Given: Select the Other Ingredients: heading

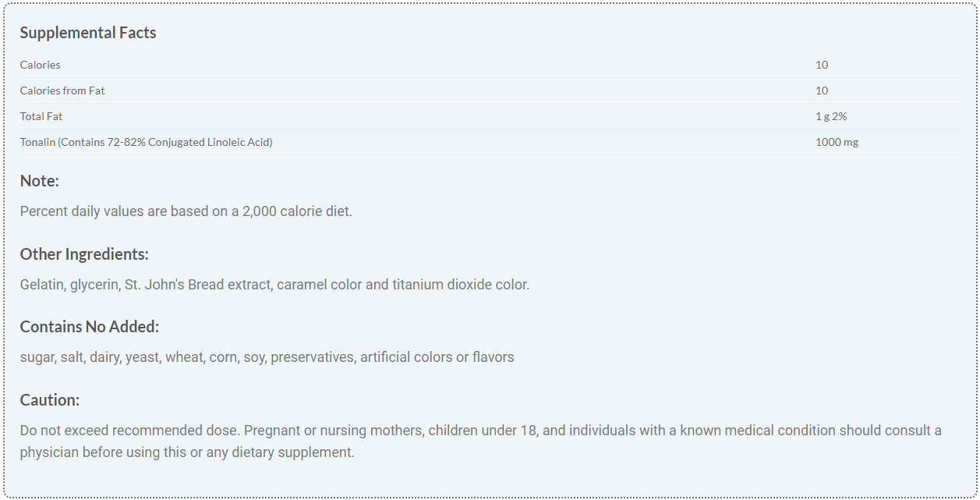Looking at the screenshot, I should coord(84,254).
